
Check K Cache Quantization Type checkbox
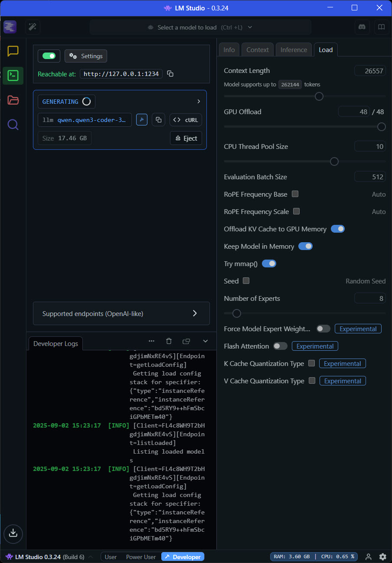(311, 363)
